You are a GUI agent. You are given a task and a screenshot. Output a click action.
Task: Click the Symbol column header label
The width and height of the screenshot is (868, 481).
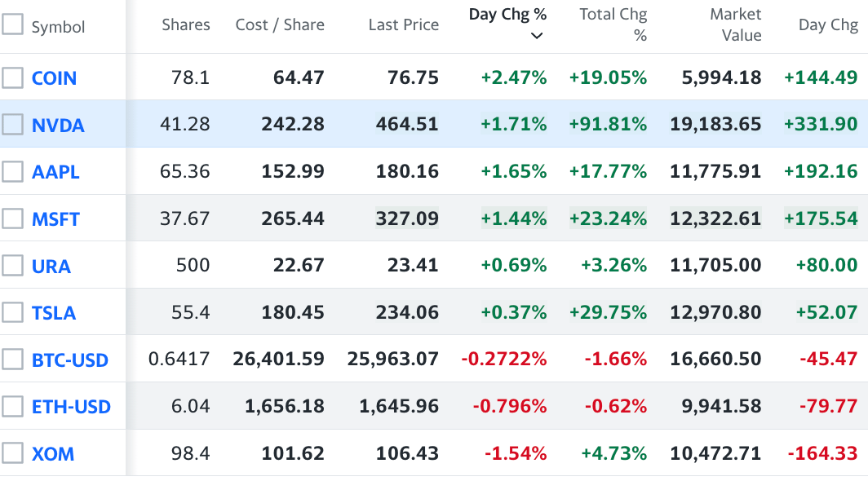pyautogui.click(x=58, y=27)
